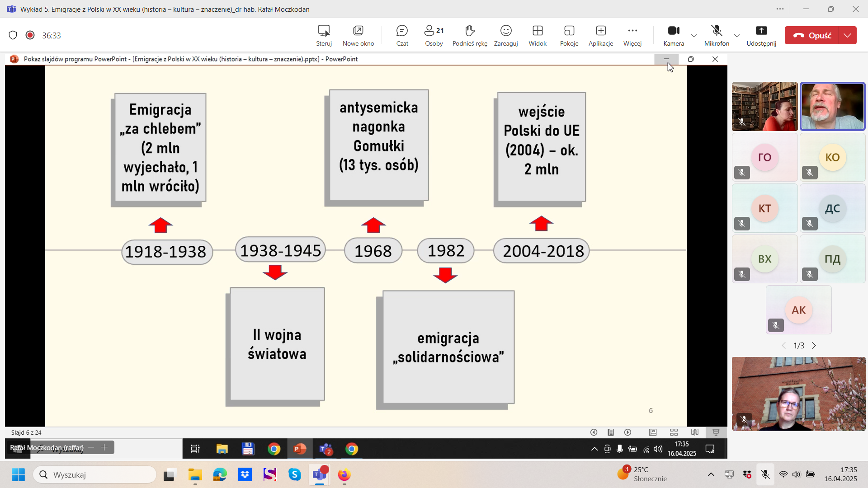
Task: Click Podnieś rękę (raise hand)
Action: (x=470, y=35)
